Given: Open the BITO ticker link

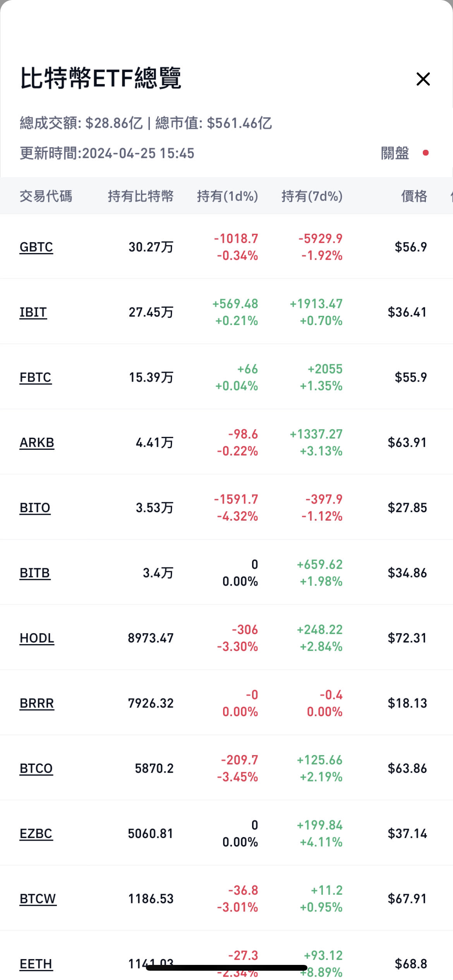Looking at the screenshot, I should click(35, 507).
